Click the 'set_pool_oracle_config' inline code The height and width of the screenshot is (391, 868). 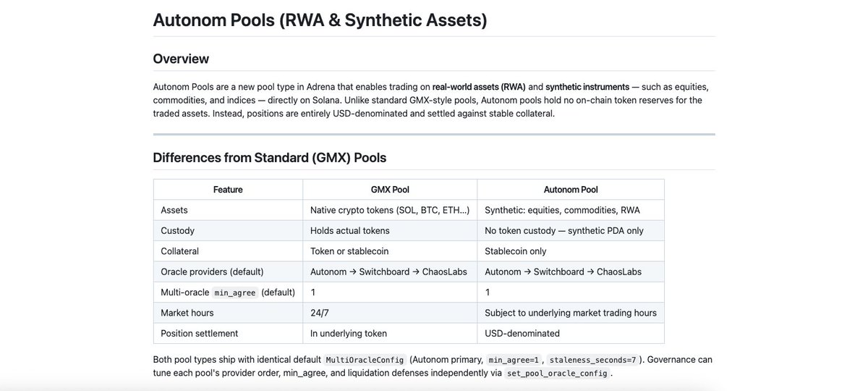point(558,374)
